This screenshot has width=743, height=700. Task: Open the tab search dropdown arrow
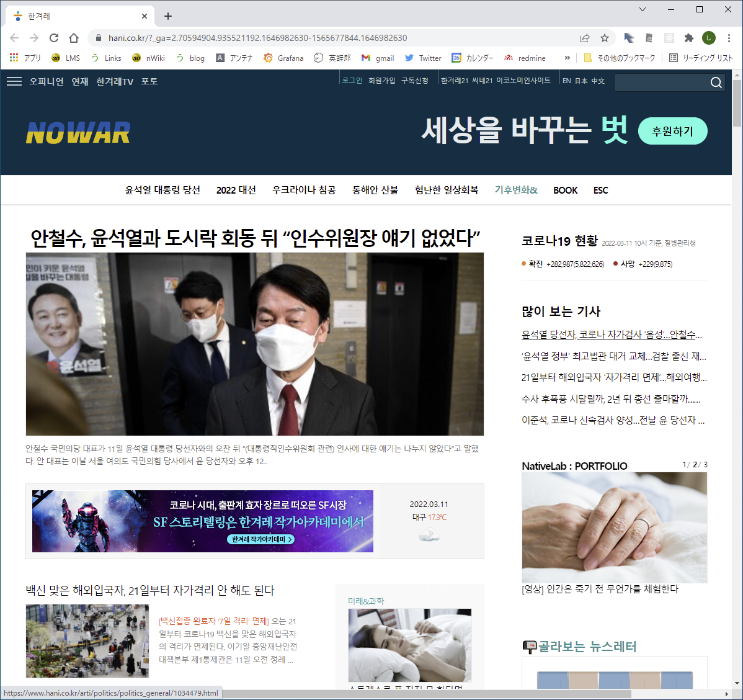[643, 9]
